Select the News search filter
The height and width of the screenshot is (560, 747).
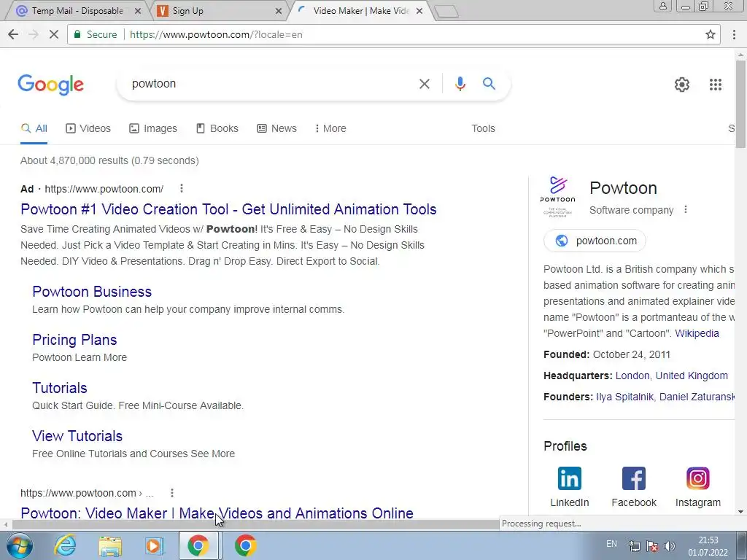(x=276, y=128)
